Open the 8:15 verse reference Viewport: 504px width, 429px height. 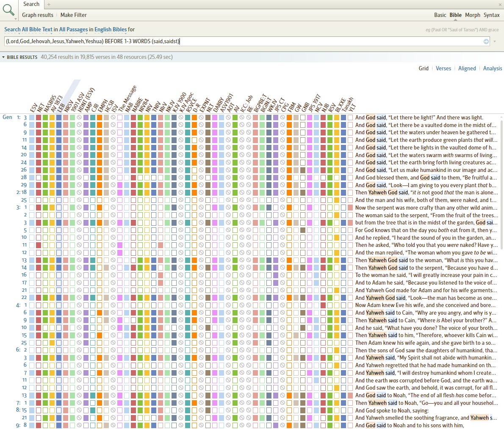click(x=22, y=410)
